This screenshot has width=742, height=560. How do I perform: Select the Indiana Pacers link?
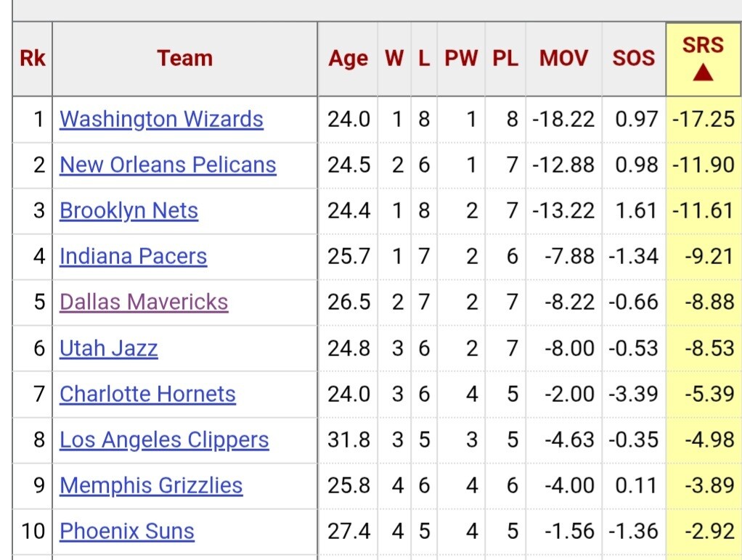(x=134, y=256)
